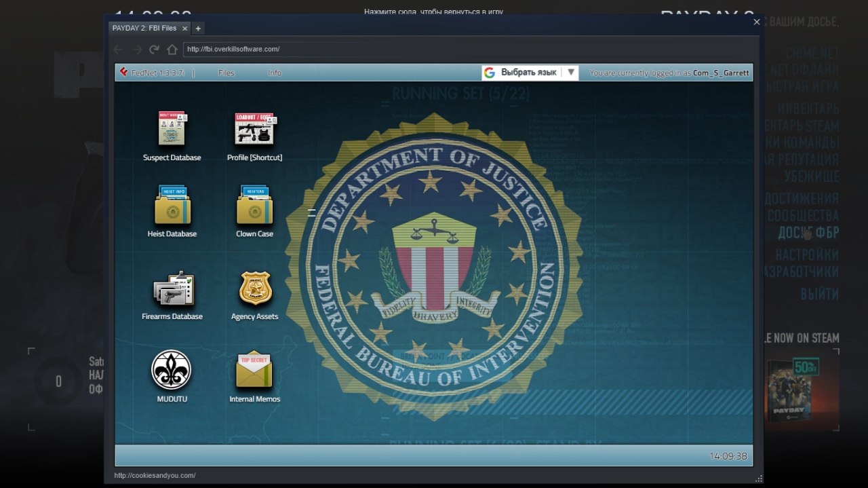Open the Firearms Database icon
This screenshot has height=488, width=868.
point(173,289)
